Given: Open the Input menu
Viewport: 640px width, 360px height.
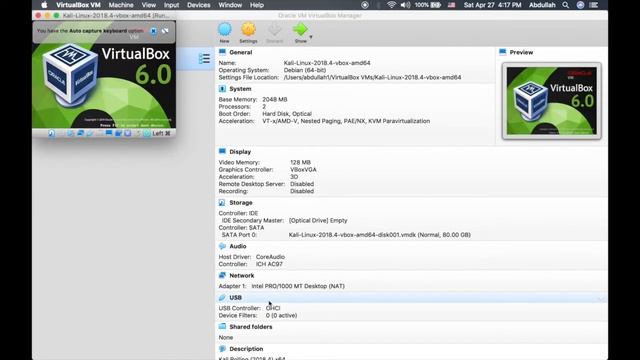Looking at the screenshot, I should point(171,5).
